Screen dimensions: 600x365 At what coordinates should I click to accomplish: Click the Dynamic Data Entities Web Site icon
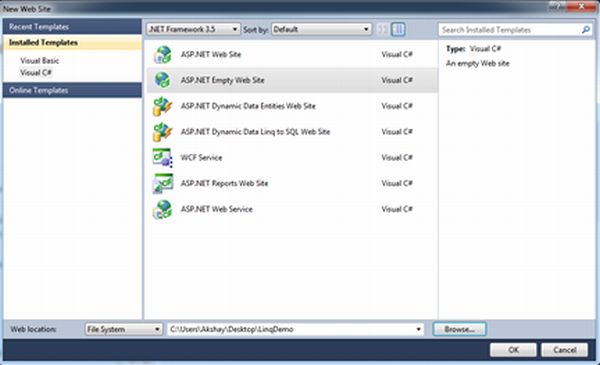(x=162, y=106)
